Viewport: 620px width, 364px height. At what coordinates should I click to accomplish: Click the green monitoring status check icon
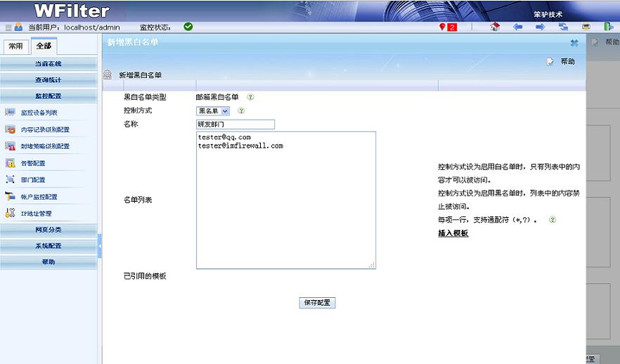point(188,27)
